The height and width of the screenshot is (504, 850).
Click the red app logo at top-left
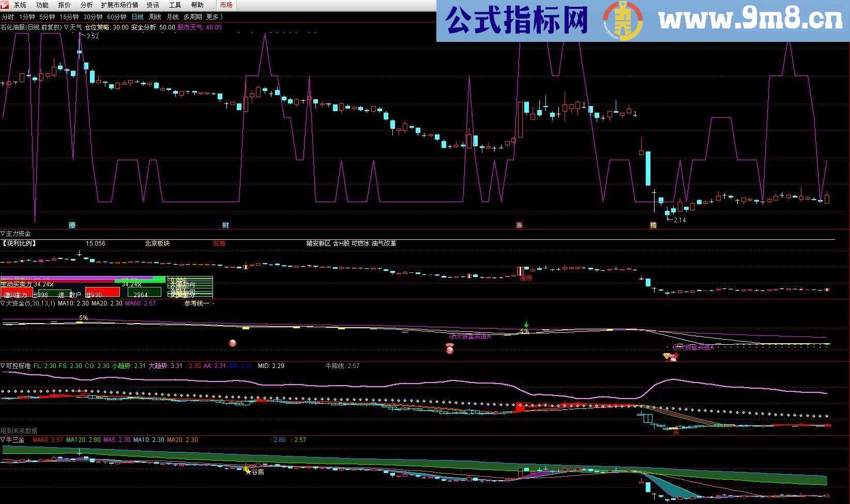pyautogui.click(x=5, y=5)
